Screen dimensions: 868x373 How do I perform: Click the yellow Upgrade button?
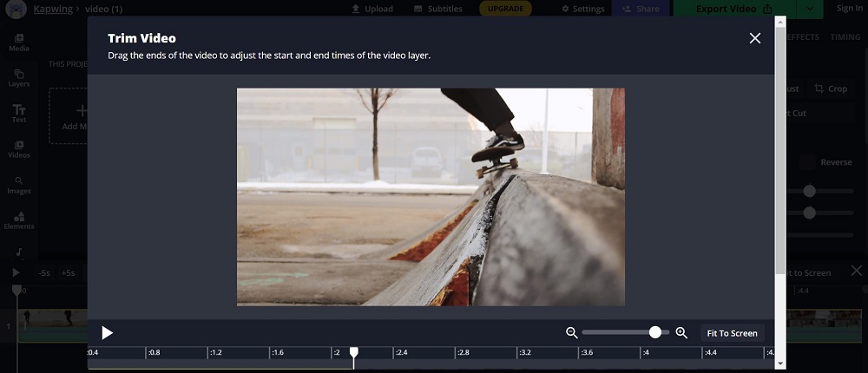pos(506,9)
